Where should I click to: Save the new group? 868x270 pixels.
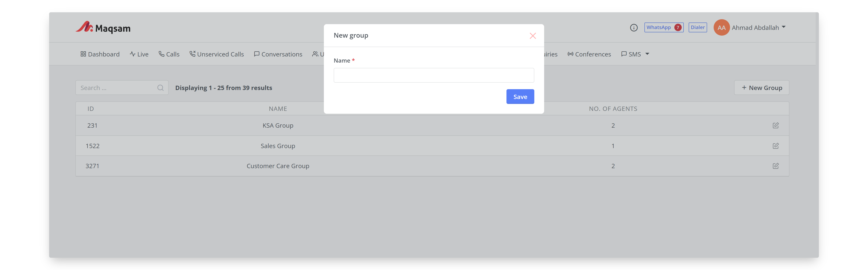[520, 97]
